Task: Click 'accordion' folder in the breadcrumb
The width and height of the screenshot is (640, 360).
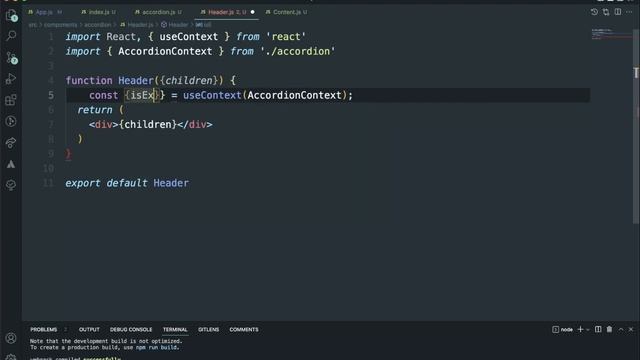Action: [x=98, y=25]
